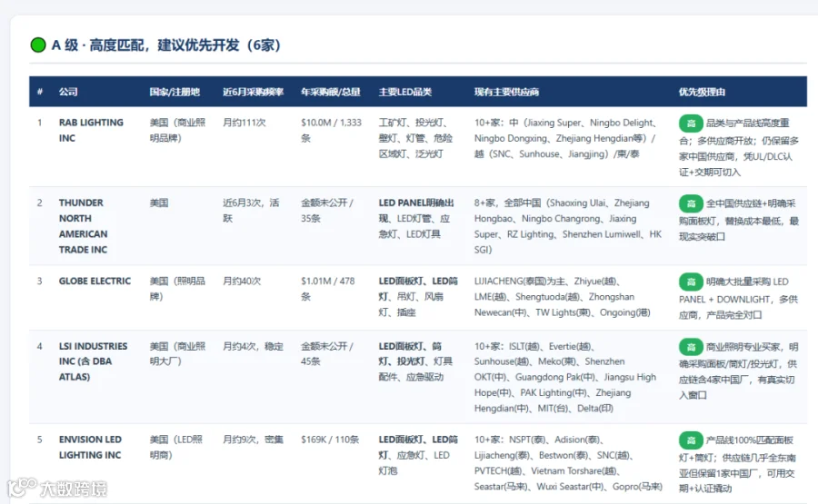Click LED category cell in LSI INDUSTRIES row
This screenshot has height=504, width=818.
tap(415, 361)
